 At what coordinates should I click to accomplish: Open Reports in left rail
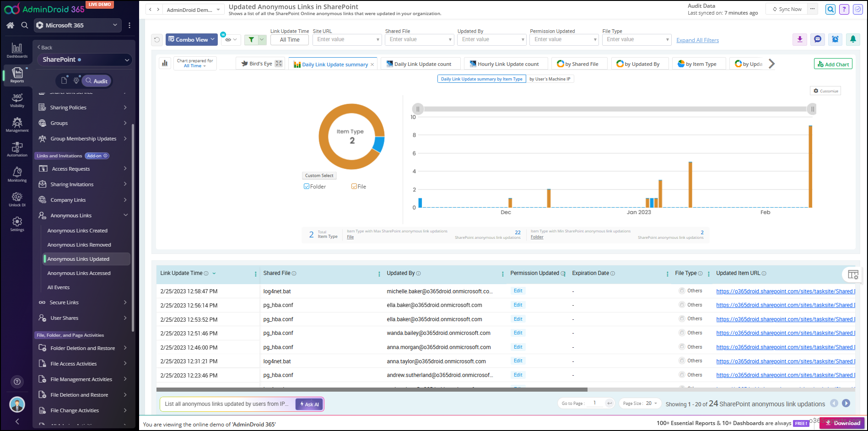point(17,75)
